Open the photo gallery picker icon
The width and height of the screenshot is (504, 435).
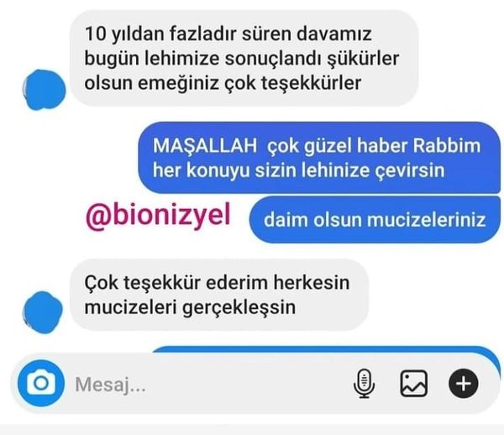413,384
